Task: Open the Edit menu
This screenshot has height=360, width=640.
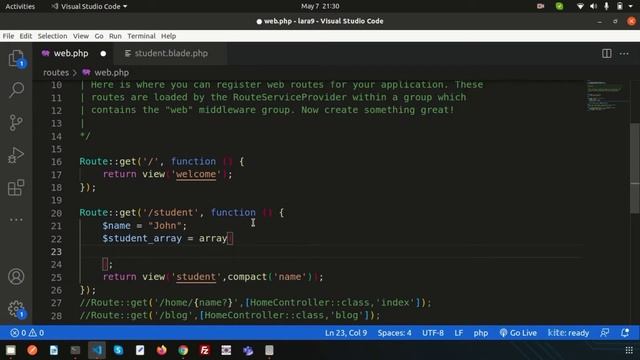Action: 26,36
